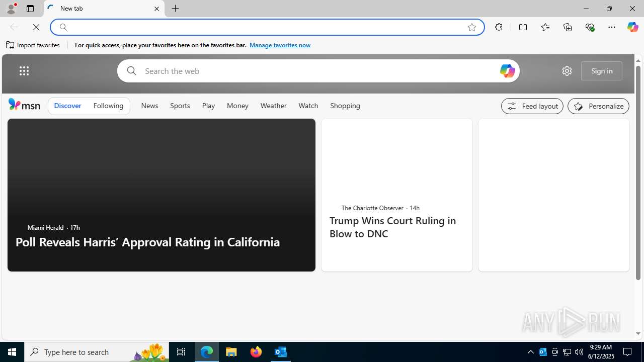Click the Search the web box
The image size is (644, 362).
pos(318,71)
